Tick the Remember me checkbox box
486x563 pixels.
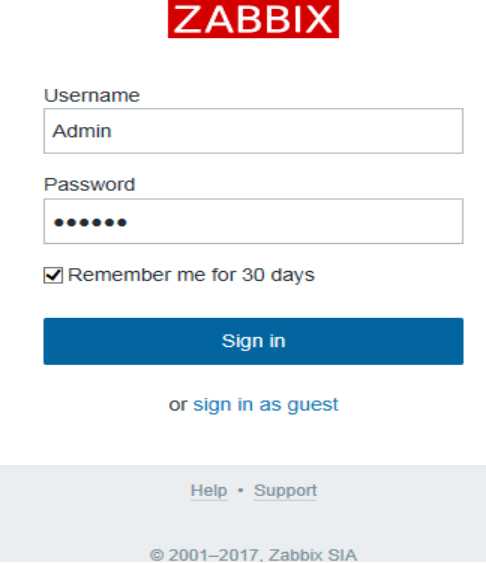(53, 275)
